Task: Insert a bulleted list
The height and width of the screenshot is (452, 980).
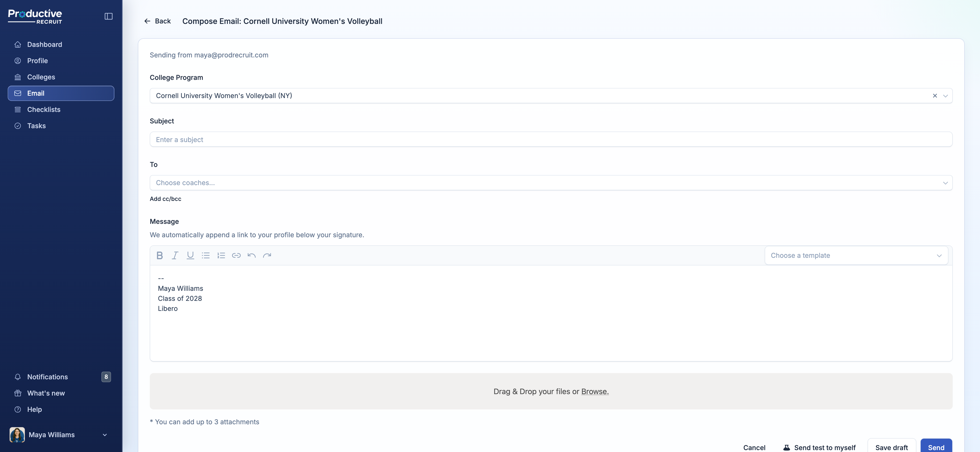Action: 206,255
